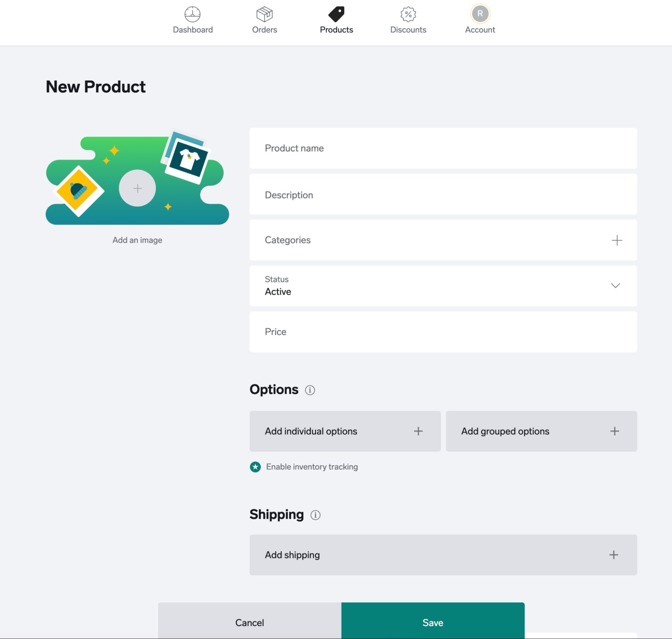Click the Product name field
Screen dimensions: 672x639
(443, 148)
